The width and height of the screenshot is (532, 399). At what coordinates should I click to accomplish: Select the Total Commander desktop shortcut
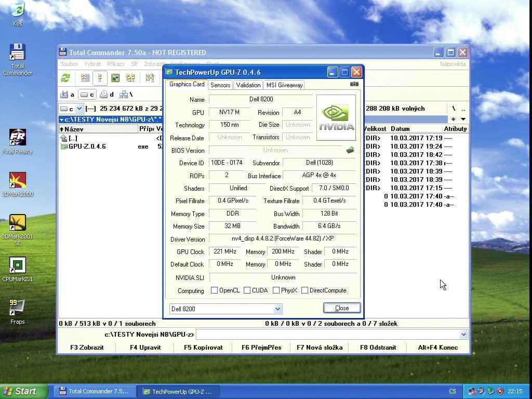pos(17,60)
